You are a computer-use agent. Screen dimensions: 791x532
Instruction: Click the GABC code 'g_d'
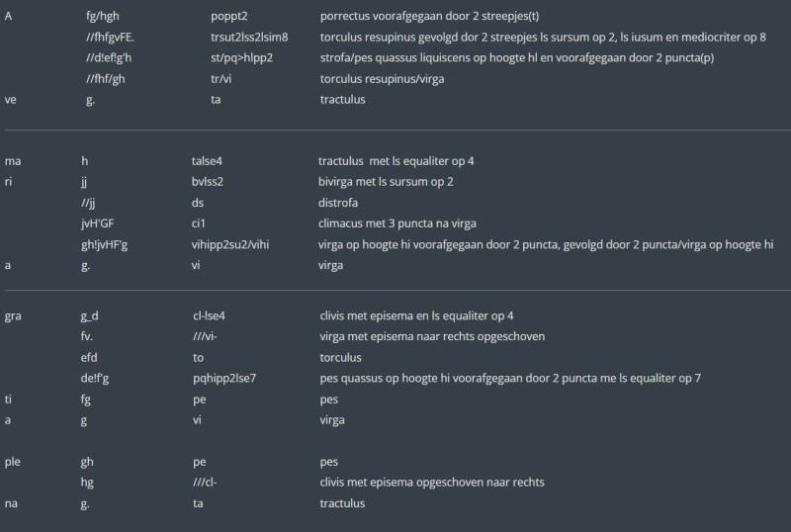click(90, 316)
